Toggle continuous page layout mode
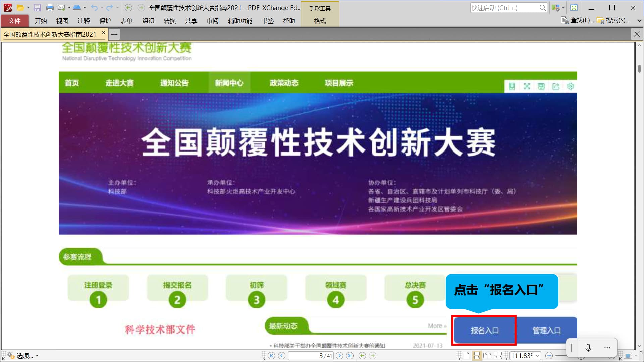The width and height of the screenshot is (644, 362). click(477, 356)
